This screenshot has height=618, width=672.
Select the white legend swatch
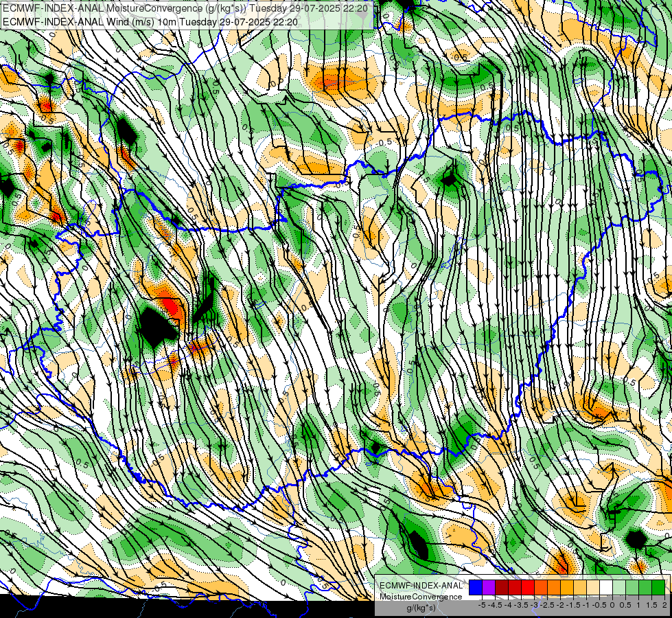[x=606, y=587]
